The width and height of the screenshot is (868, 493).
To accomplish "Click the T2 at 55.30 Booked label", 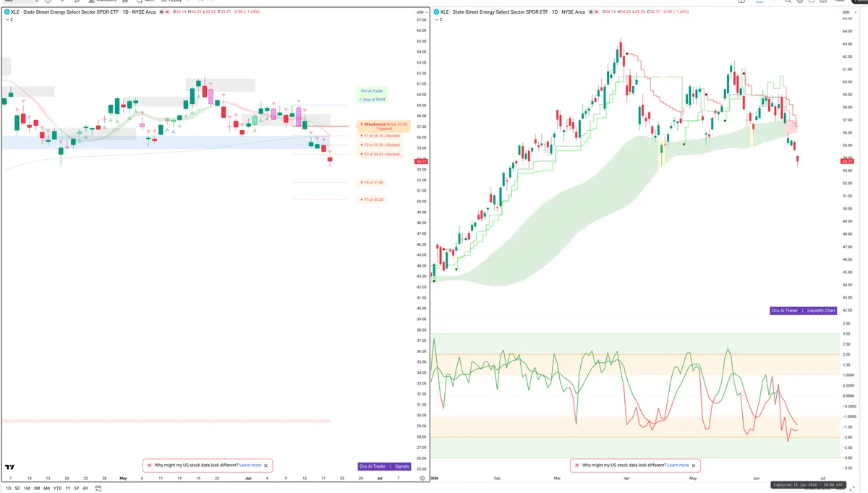I will pos(380,145).
